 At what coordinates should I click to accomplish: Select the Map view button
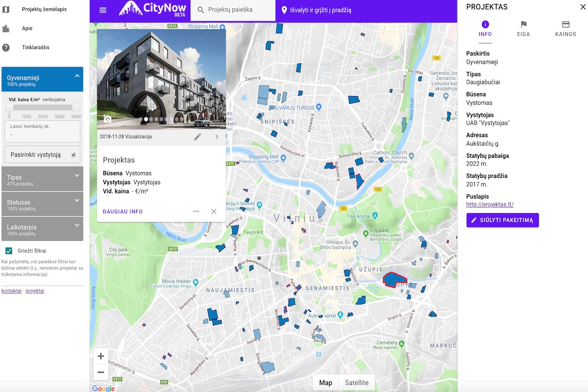pyautogui.click(x=325, y=383)
